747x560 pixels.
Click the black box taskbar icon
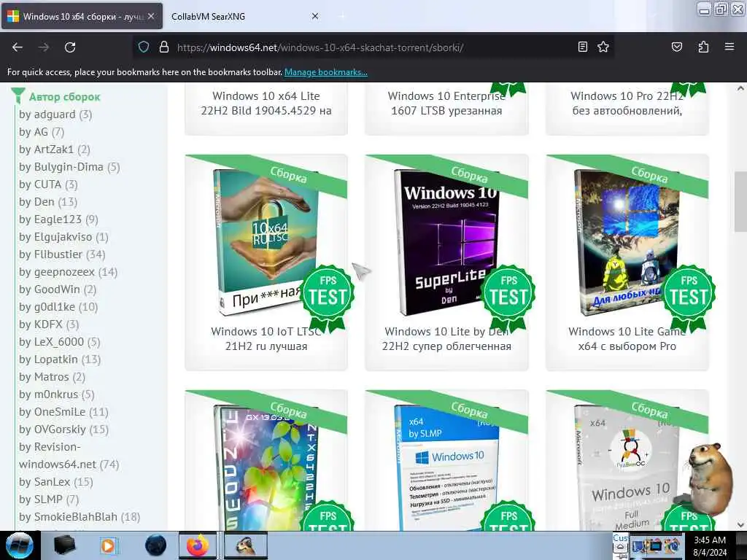click(x=65, y=545)
